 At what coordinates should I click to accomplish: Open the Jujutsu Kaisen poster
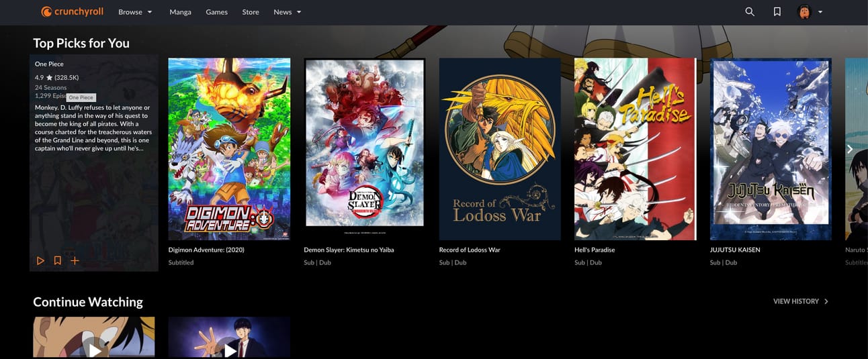771,149
